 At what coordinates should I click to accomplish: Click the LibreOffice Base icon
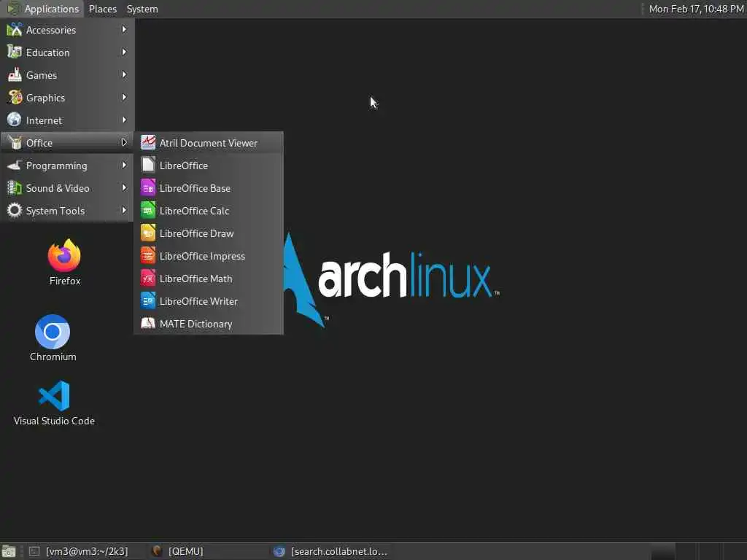[x=148, y=187]
